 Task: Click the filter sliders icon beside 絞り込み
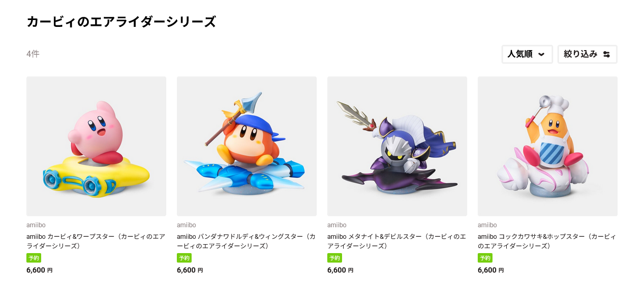tap(606, 54)
